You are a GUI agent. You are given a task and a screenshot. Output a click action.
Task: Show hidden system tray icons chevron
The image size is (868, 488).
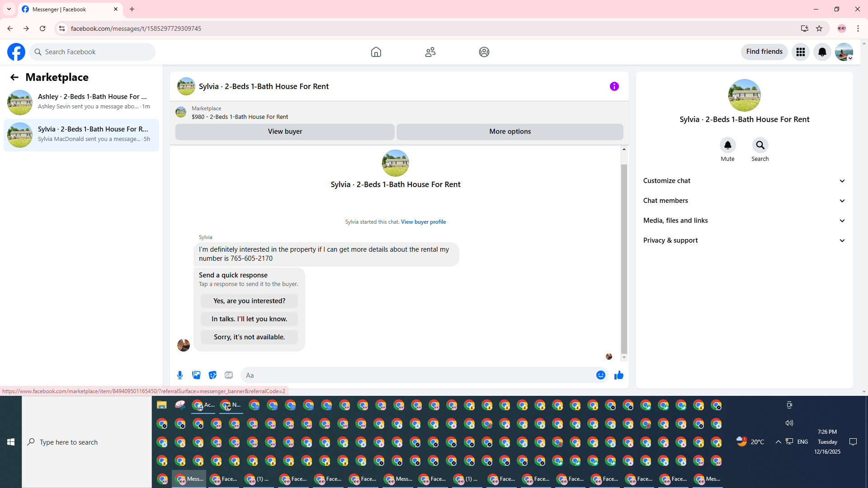tap(778, 442)
